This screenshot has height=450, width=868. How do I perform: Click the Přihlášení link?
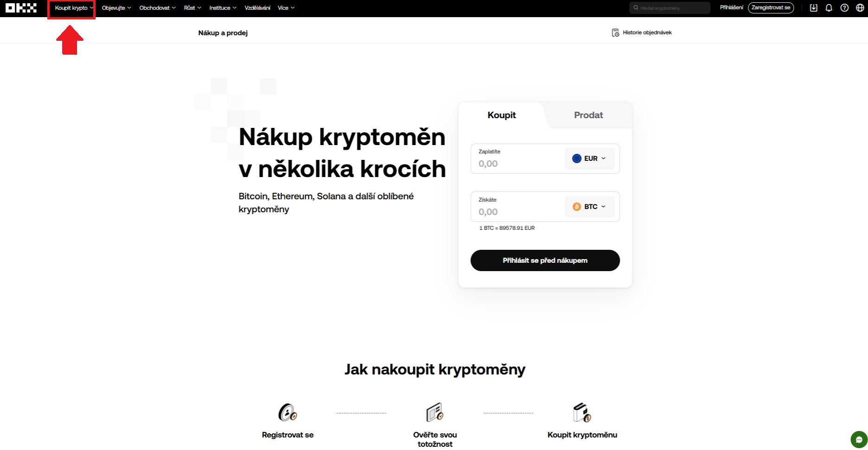point(731,7)
